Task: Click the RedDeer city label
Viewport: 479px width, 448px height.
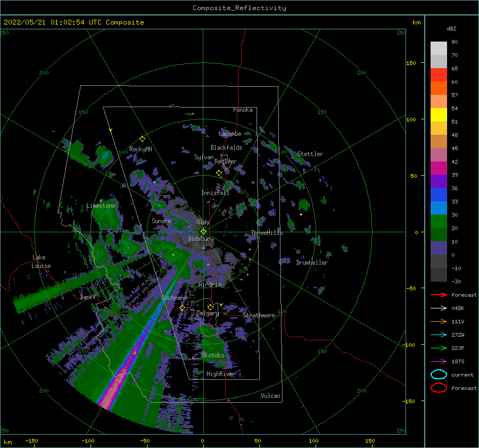Action: 226,161
